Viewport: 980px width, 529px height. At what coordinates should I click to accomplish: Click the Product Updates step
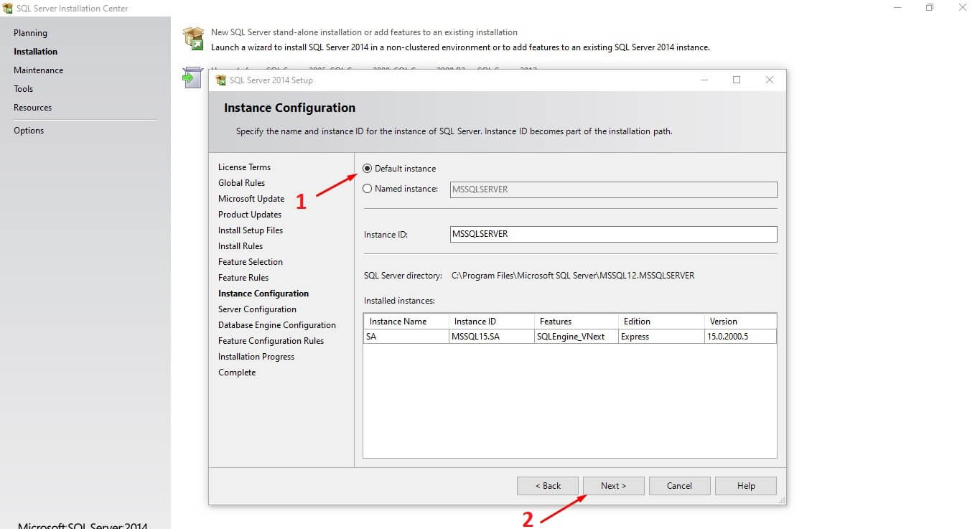pyautogui.click(x=250, y=215)
